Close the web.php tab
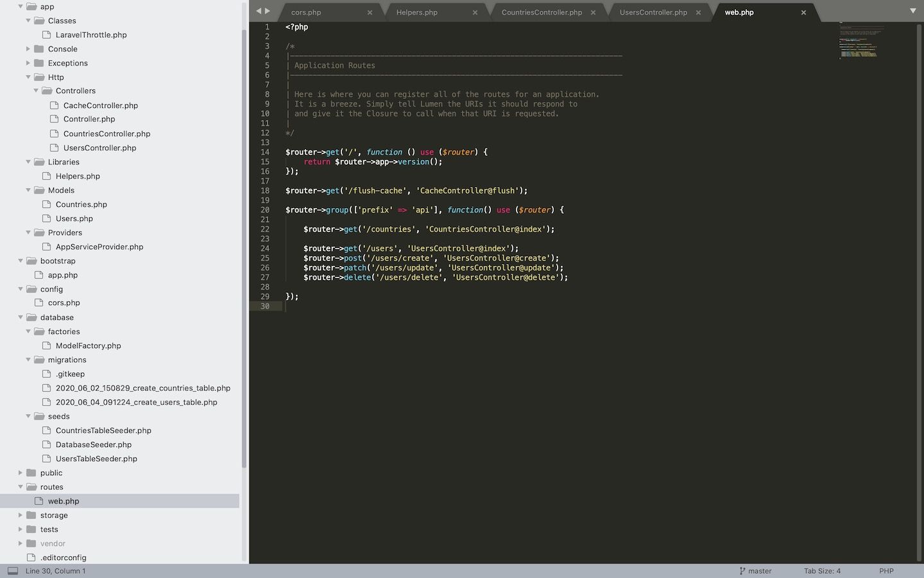 [803, 12]
